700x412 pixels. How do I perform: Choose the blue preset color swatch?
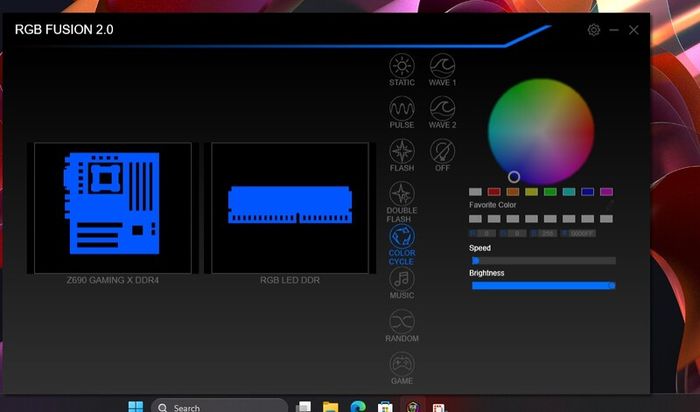tap(588, 192)
